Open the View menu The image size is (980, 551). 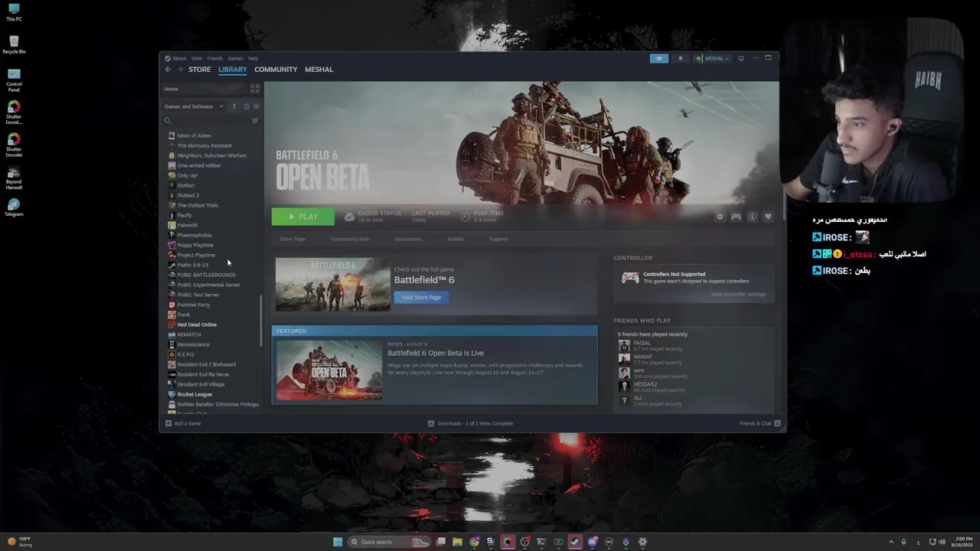(x=197, y=58)
